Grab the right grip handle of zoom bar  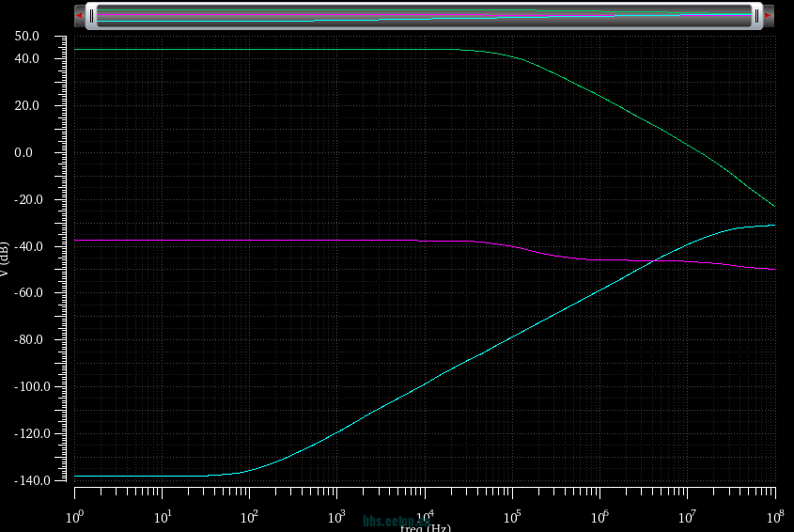(x=757, y=16)
